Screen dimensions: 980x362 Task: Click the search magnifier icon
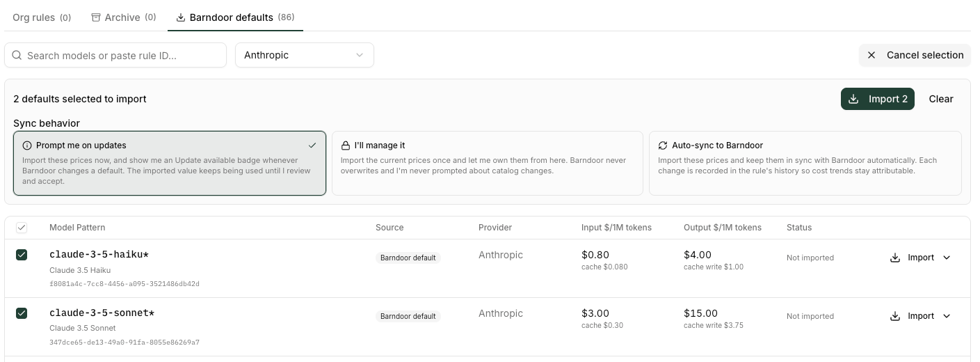click(x=17, y=55)
